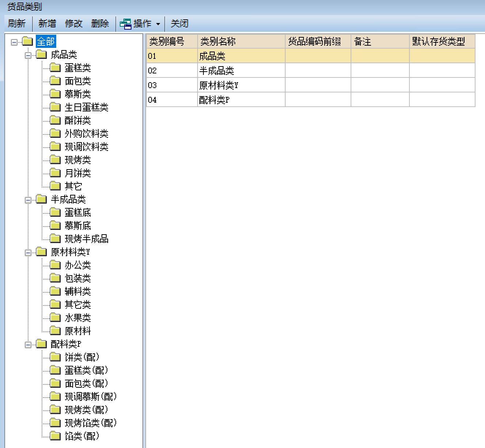485x448 pixels.
Task: Select the 全部 root tree item
Action: click(46, 42)
